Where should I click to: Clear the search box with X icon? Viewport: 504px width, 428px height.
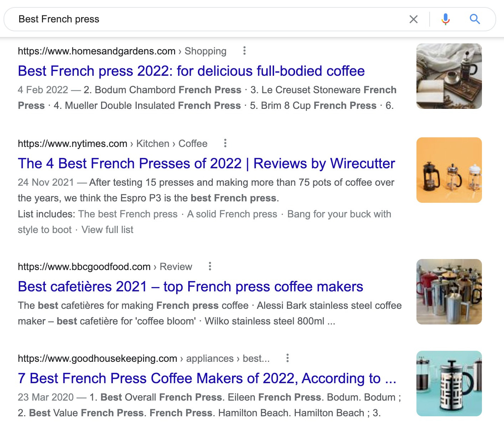(x=413, y=19)
